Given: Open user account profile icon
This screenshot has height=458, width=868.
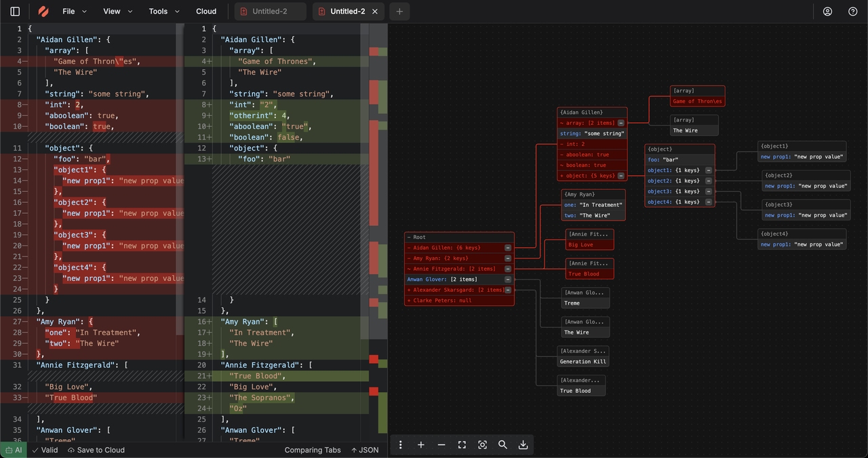Looking at the screenshot, I should [x=827, y=12].
